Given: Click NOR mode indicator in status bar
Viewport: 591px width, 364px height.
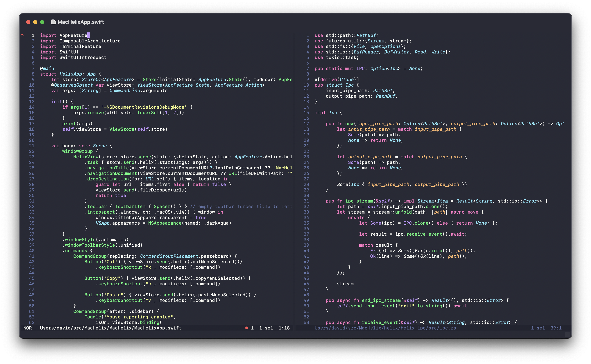Looking at the screenshot, I should 27,328.
